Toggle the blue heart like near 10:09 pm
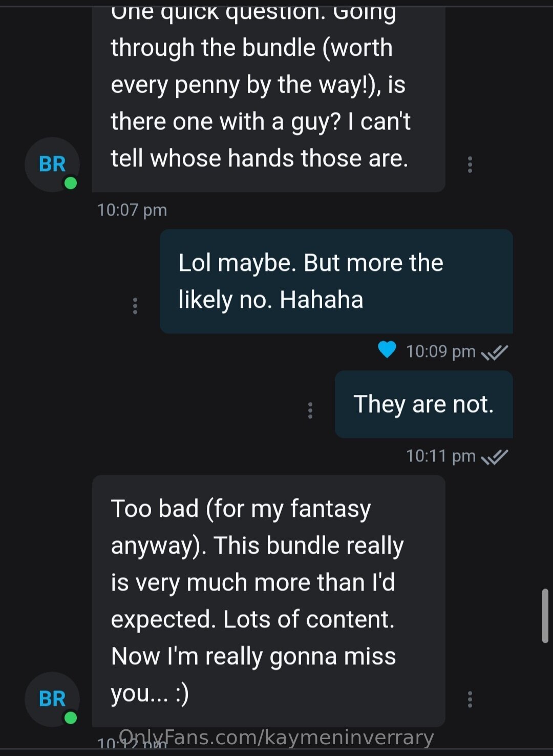553x756 pixels. [x=387, y=350]
